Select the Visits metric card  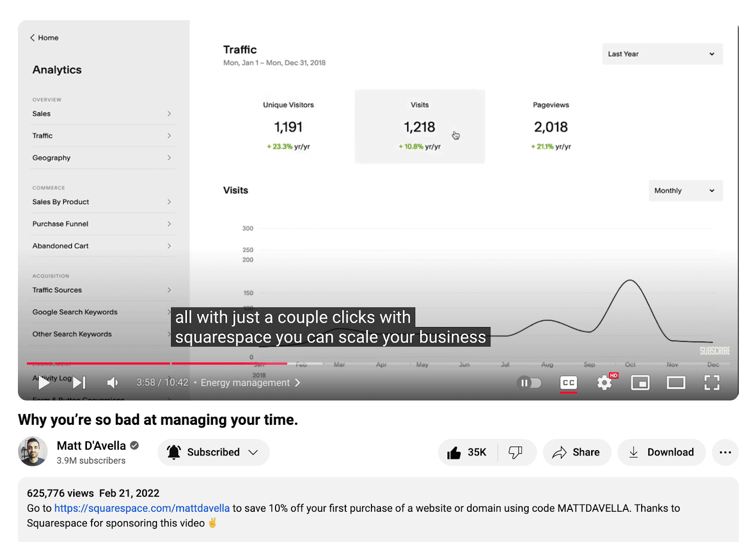420,126
